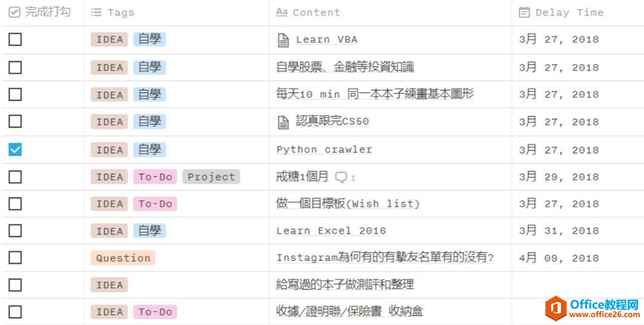This screenshot has height=325, width=644.
Task: Click the checkbox icon in 完成打勾 header
Action: [15, 12]
